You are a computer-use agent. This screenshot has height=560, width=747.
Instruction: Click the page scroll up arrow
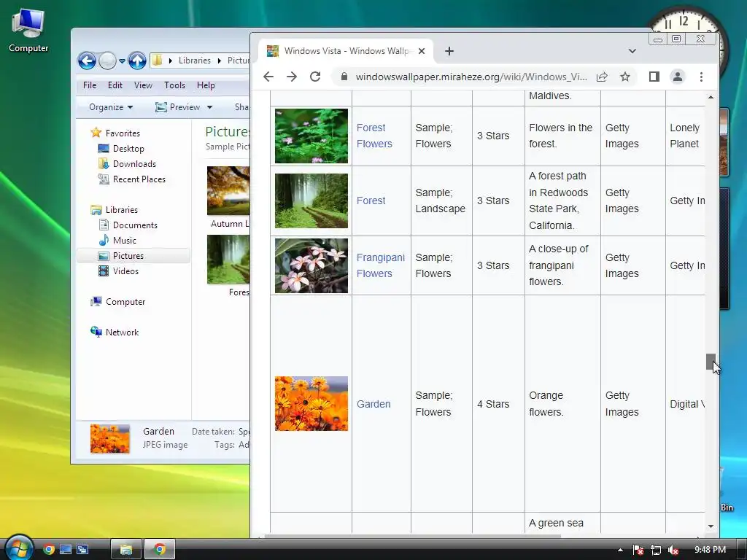711,97
